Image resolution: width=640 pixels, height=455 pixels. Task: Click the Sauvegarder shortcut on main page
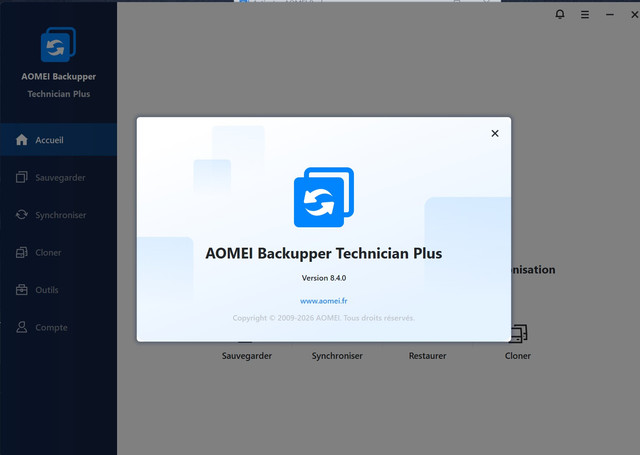[x=247, y=356]
